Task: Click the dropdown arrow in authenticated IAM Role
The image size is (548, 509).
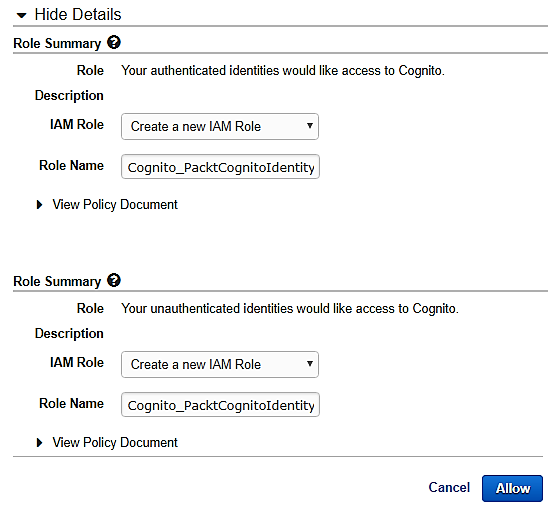Action: pos(309,126)
